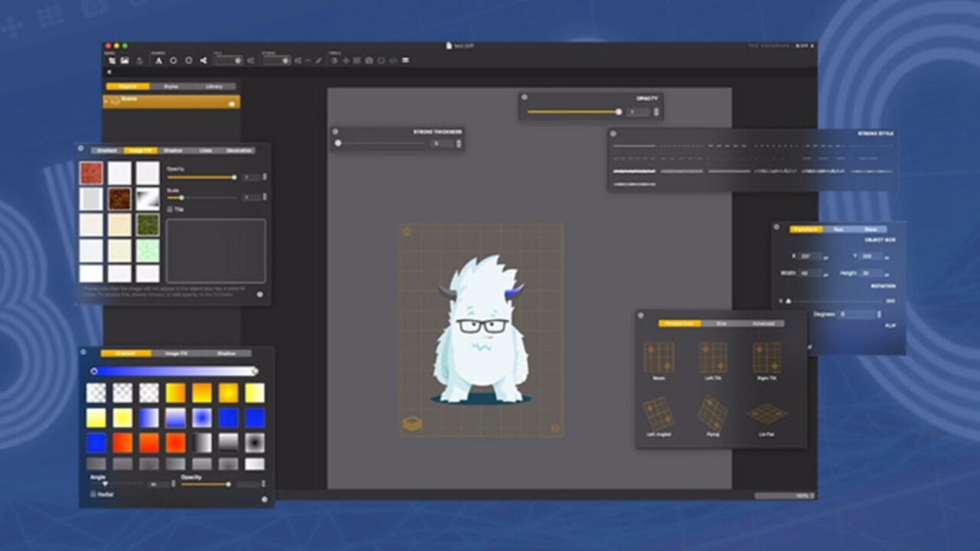The image size is (980, 551).
Task: Choose the green grass texture swatch
Action: click(148, 225)
